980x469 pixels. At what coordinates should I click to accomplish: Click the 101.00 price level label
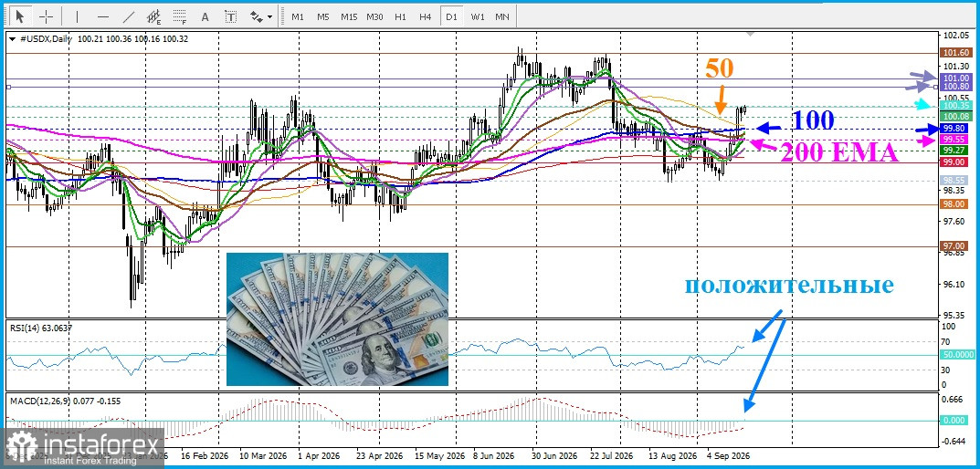954,78
